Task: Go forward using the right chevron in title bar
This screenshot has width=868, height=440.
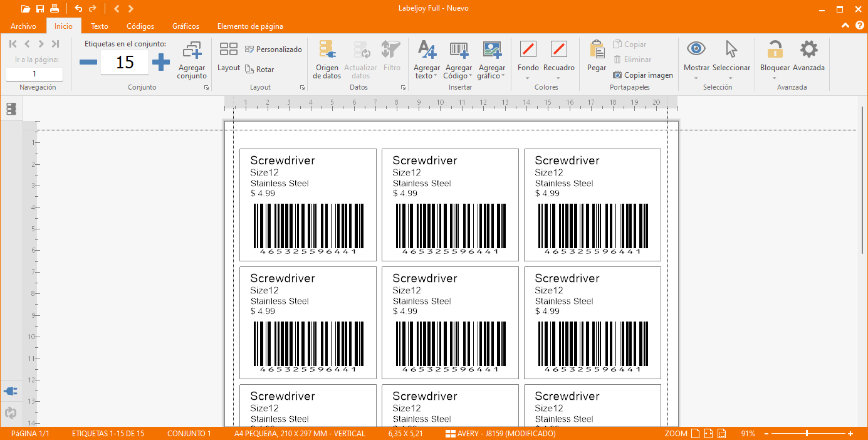Action: click(x=130, y=9)
